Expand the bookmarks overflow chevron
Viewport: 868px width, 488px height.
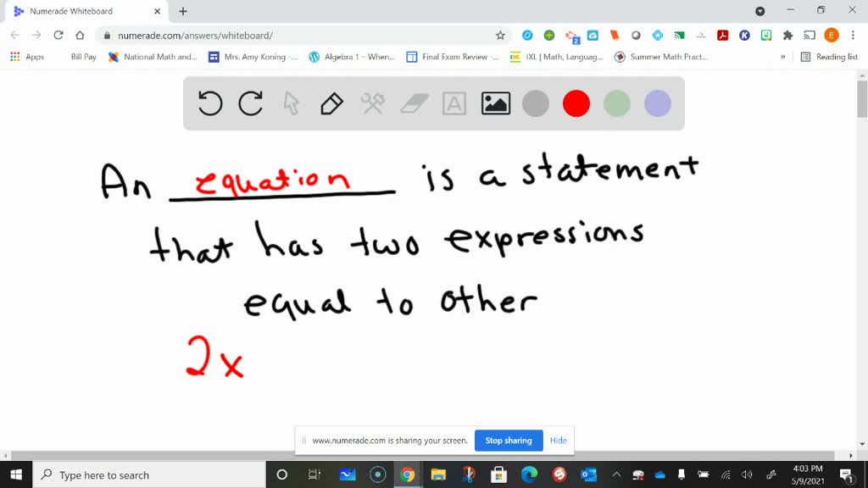(782, 57)
